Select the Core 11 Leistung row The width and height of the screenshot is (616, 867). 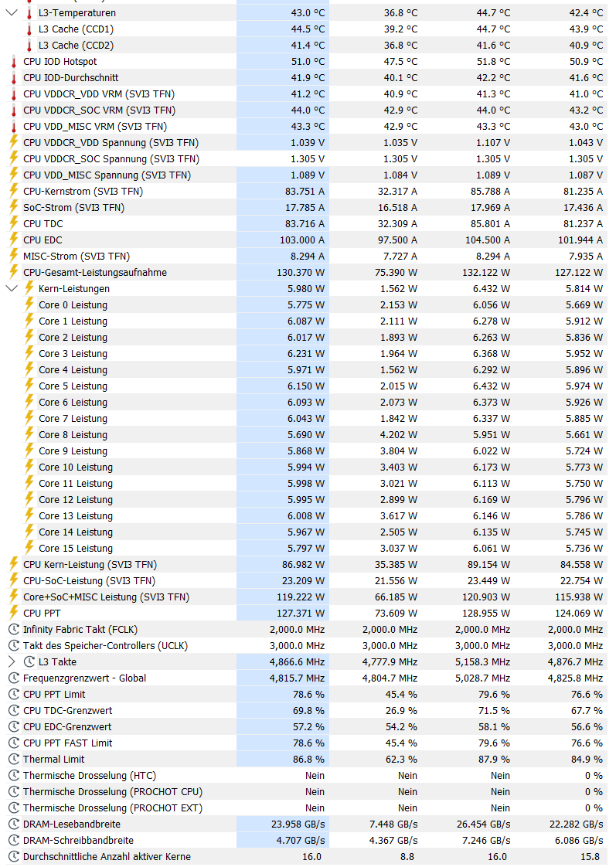point(306,483)
